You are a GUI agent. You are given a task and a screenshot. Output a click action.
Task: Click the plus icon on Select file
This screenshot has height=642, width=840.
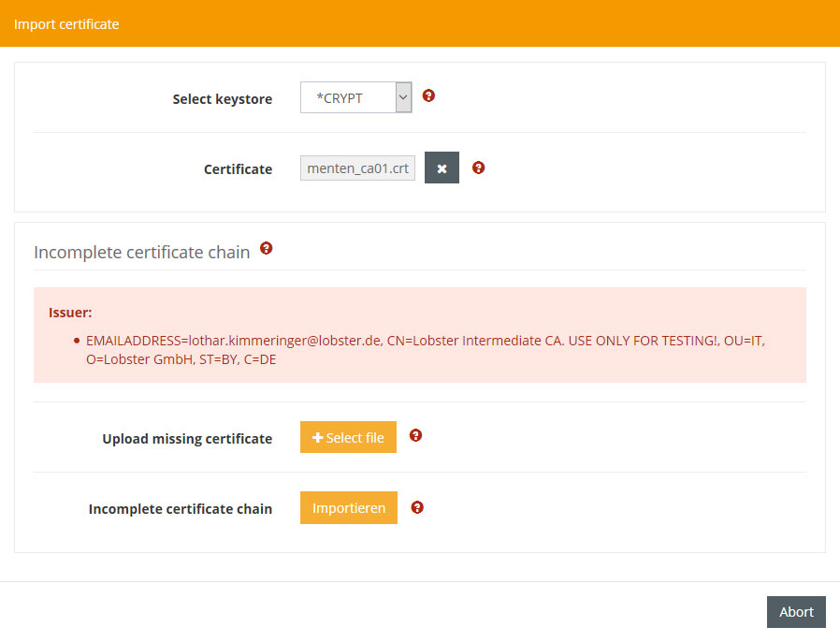click(318, 437)
